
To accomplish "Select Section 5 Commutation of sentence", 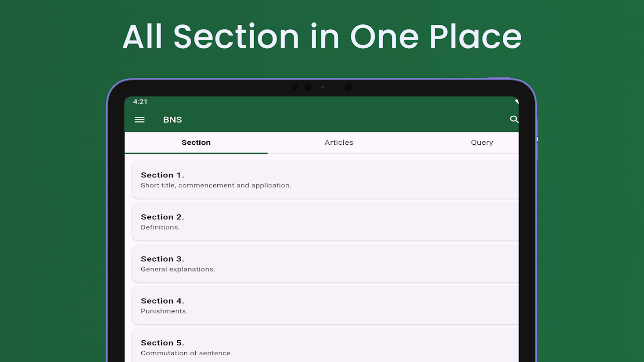I will pyautogui.click(x=325, y=345).
